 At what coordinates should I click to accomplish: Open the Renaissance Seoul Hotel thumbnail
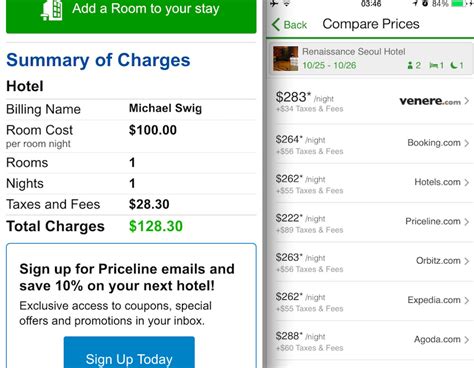click(x=285, y=59)
